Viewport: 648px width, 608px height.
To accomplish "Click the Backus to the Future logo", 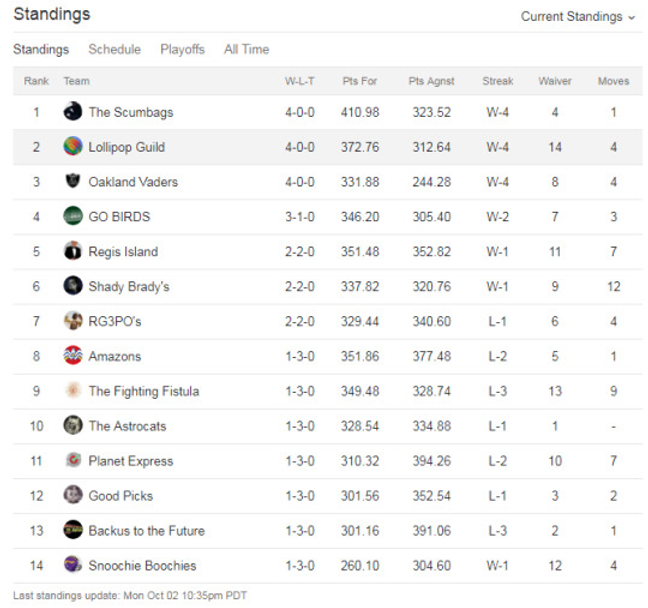I will click(x=73, y=530).
